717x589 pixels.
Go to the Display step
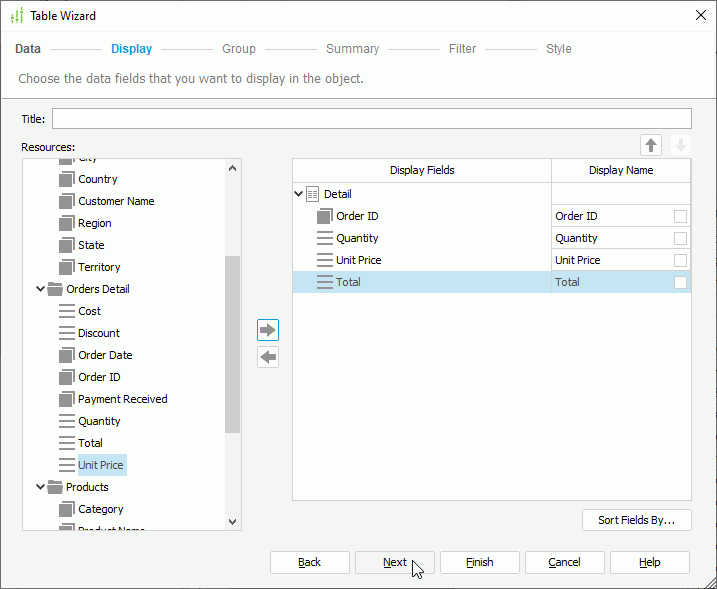coord(132,49)
